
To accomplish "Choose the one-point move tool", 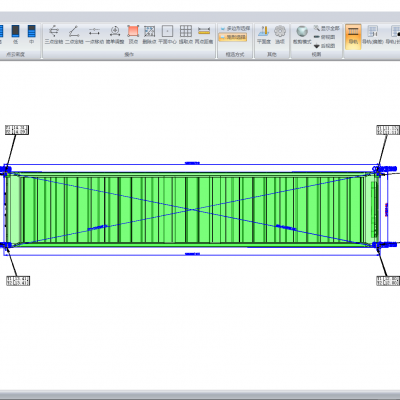I will [95, 35].
